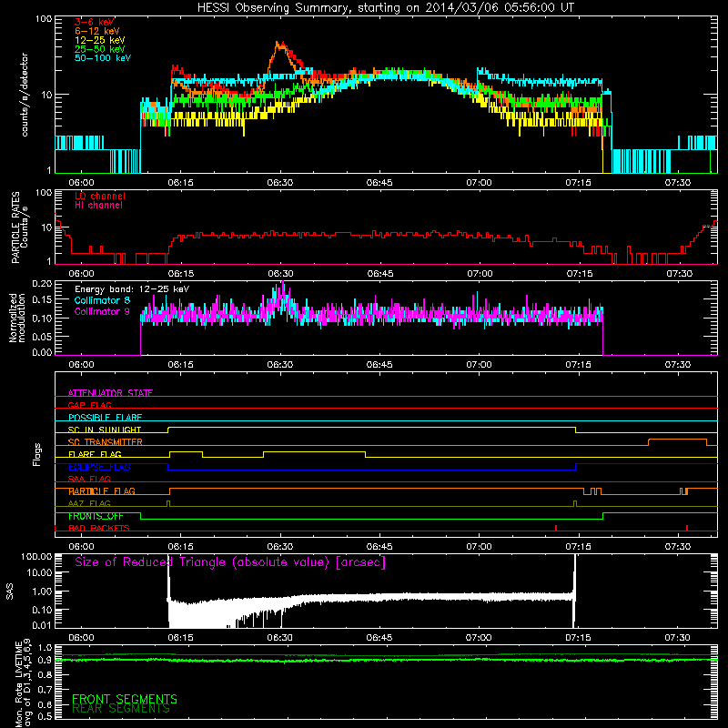Select the blue "ECLIPSE FLAG" label
728x728 pixels.
click(x=99, y=467)
